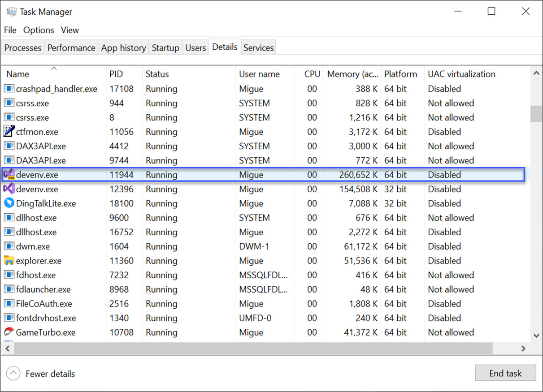543x392 pixels.
Task: Sort by the Status column header
Action: [x=189, y=74]
